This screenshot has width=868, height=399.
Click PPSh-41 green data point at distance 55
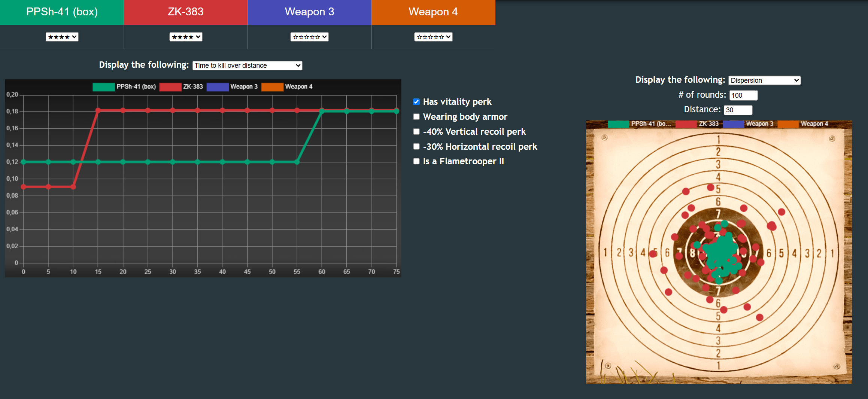(297, 162)
